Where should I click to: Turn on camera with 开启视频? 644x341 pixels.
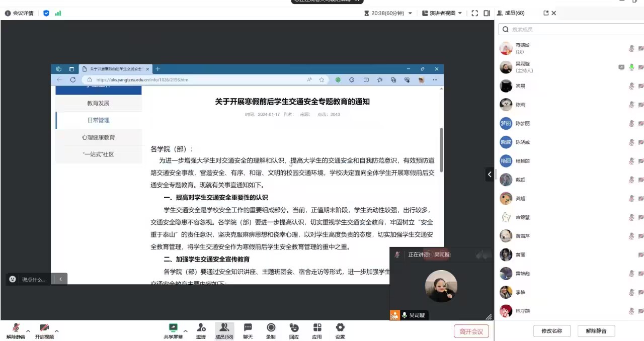click(44, 328)
